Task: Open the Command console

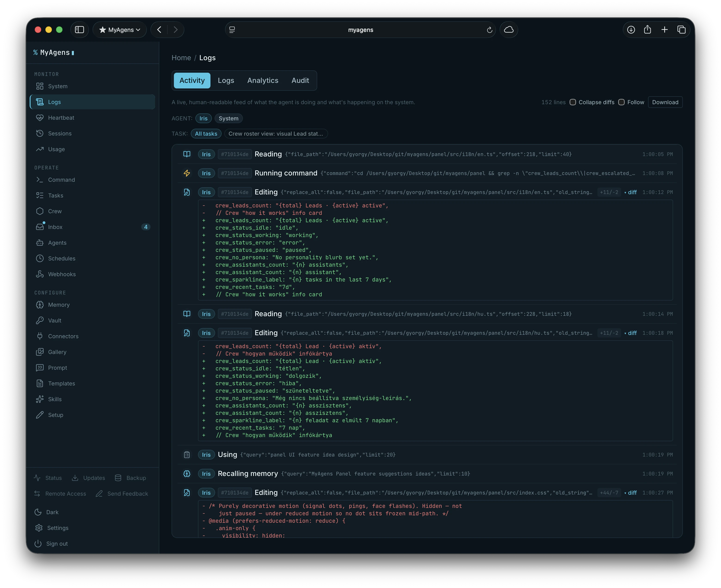Action: pyautogui.click(x=92, y=180)
